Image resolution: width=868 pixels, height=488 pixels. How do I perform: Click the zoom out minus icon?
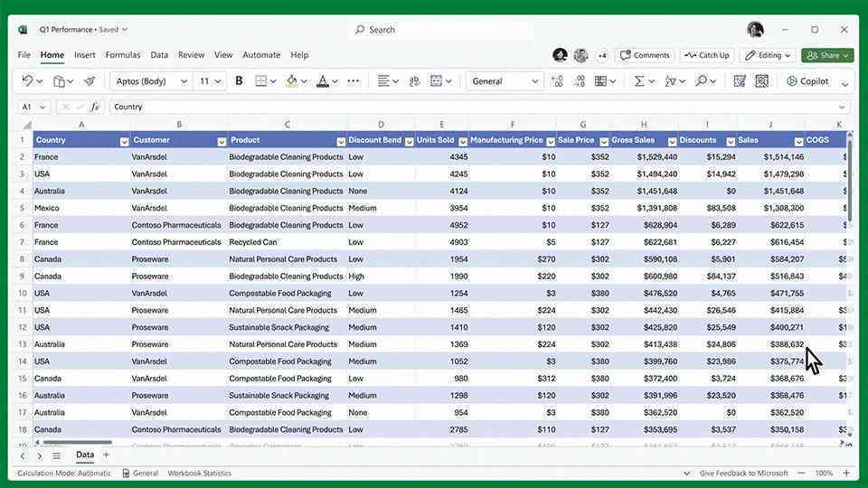click(x=801, y=473)
